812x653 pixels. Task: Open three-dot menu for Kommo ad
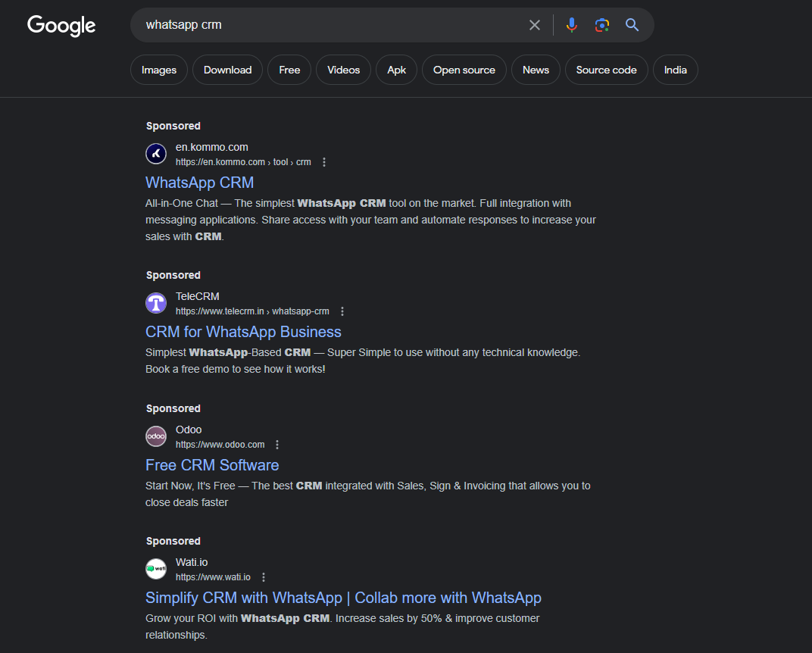[324, 162]
